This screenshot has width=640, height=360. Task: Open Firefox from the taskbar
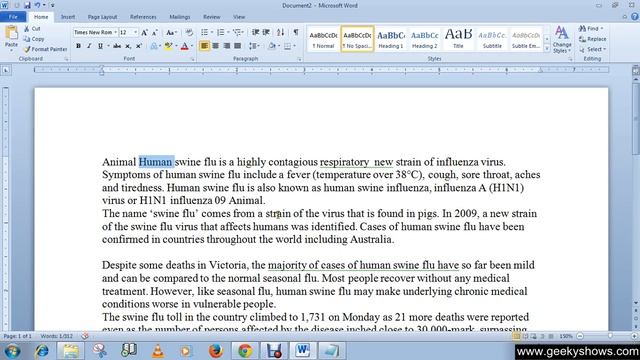[x=216, y=351]
